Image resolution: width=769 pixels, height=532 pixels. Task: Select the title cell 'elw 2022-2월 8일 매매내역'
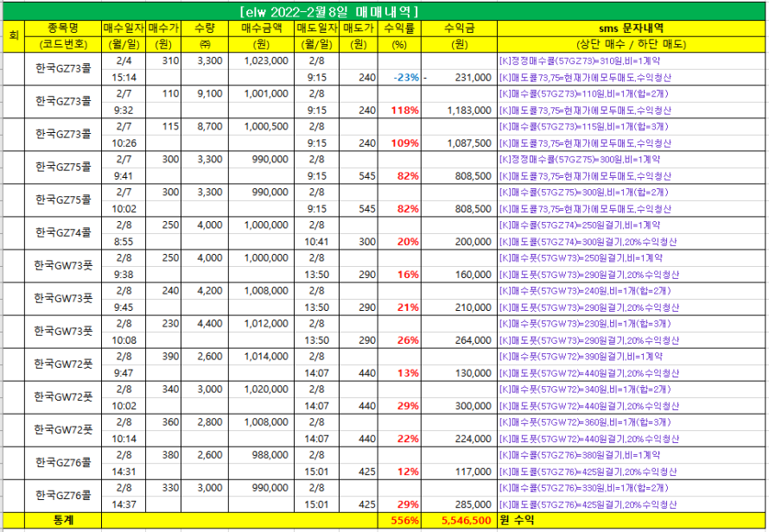tap(384, 11)
